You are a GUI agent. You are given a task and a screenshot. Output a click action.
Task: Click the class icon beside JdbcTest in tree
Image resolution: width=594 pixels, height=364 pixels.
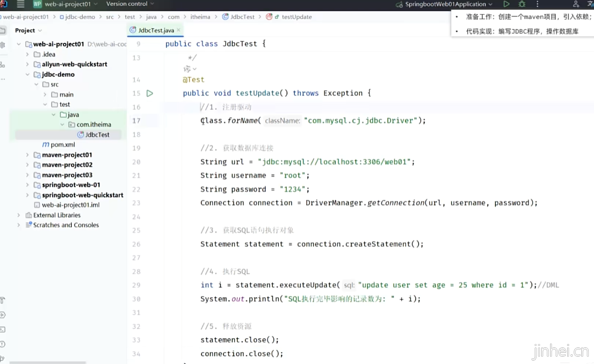pyautogui.click(x=81, y=135)
